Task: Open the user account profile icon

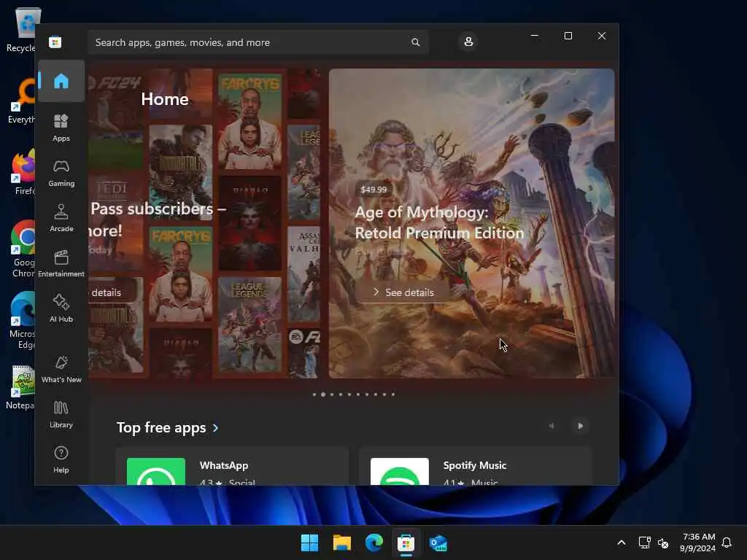Action: [x=468, y=42]
